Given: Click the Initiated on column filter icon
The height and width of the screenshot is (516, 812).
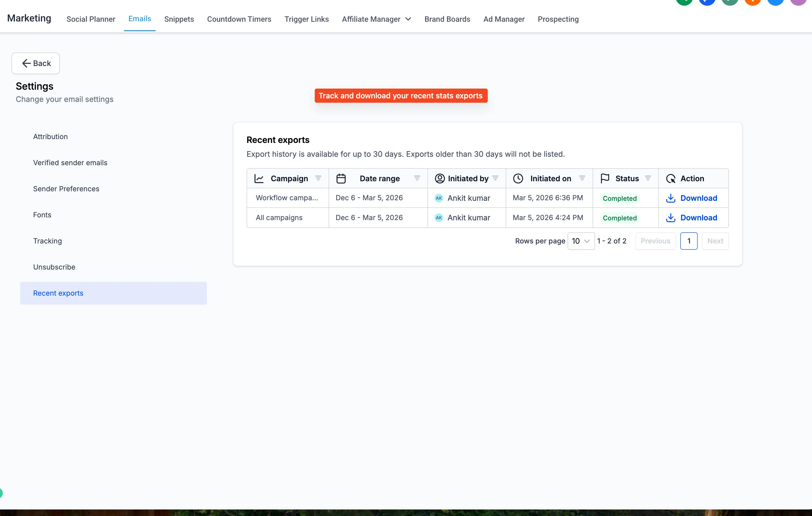Looking at the screenshot, I should coord(582,178).
